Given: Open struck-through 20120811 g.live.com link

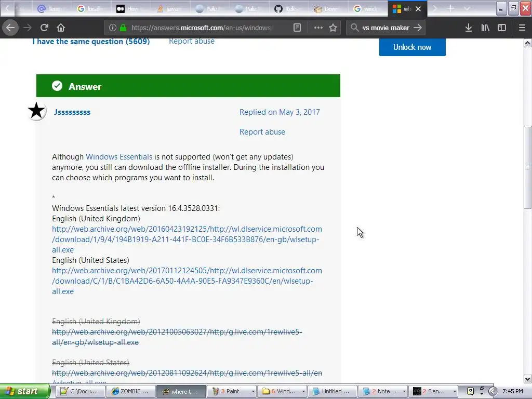Looking at the screenshot, I should pyautogui.click(x=187, y=377).
